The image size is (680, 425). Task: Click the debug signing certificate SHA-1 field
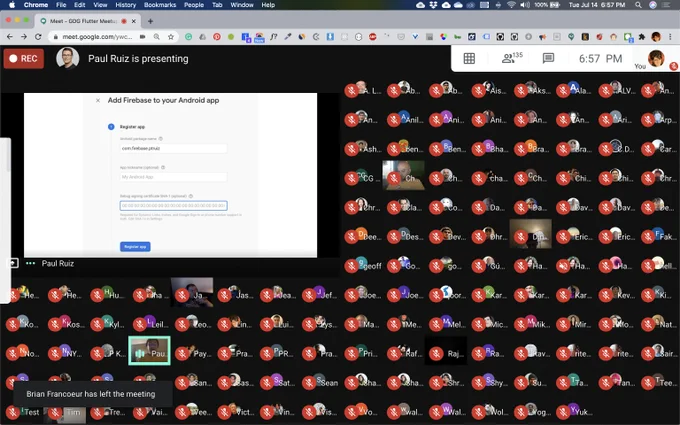point(173,206)
